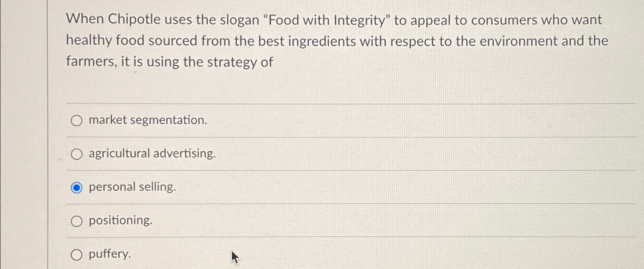
Task: Select the puffery radio button
Action: 77,254
